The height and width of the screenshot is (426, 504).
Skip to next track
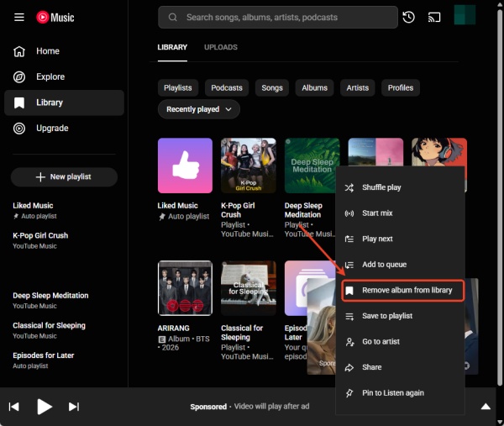(74, 407)
